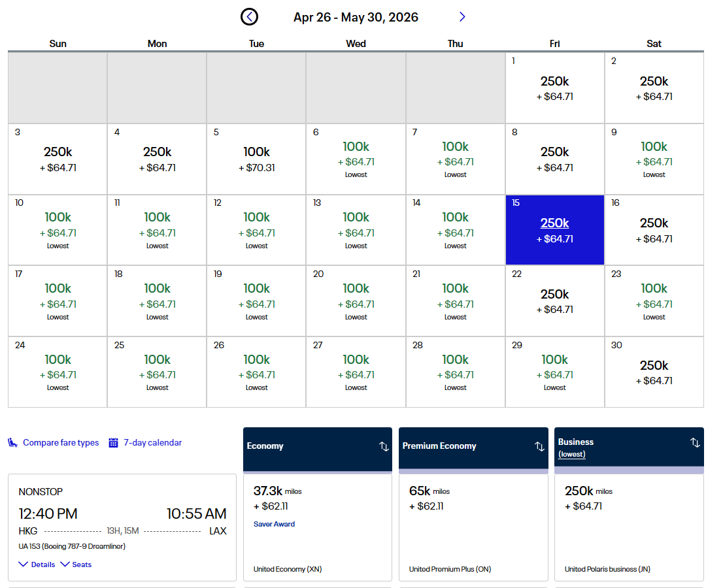Expand flight Details for UA 153
Screen dimensions: 706x588
(37, 564)
